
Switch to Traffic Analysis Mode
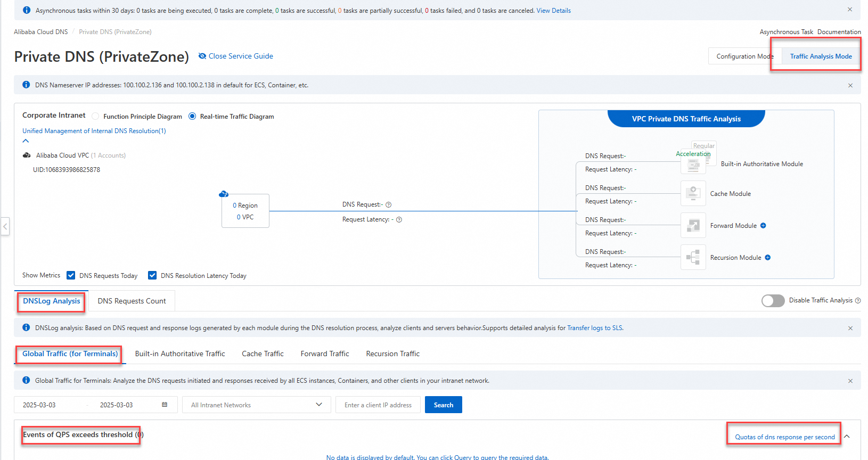[821, 56]
